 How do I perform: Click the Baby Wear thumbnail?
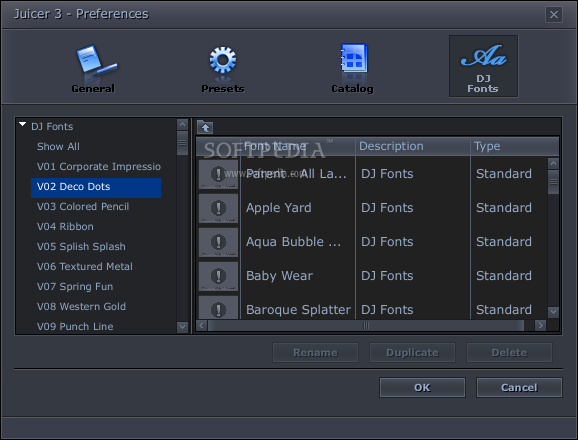pyautogui.click(x=218, y=276)
